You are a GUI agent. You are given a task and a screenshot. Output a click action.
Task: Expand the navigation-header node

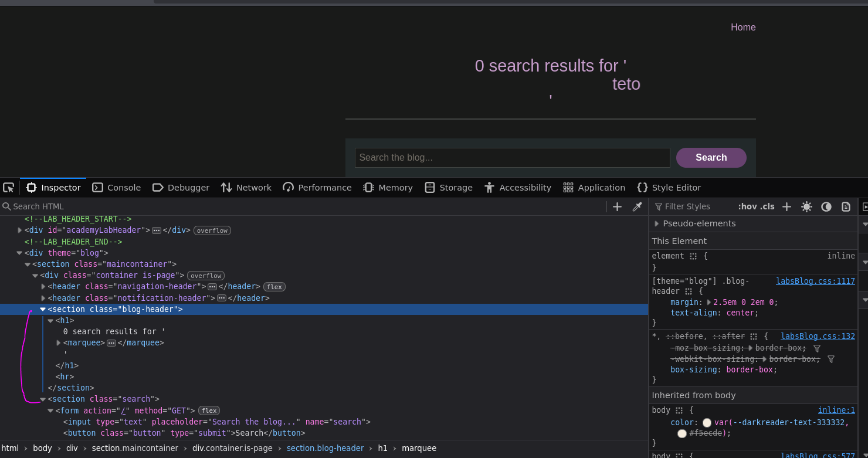click(43, 287)
